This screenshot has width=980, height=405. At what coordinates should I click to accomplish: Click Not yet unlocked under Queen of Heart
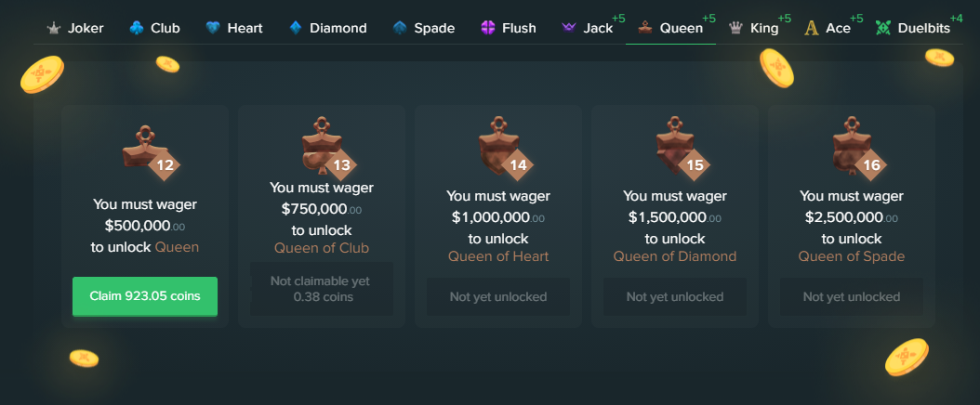(498, 297)
